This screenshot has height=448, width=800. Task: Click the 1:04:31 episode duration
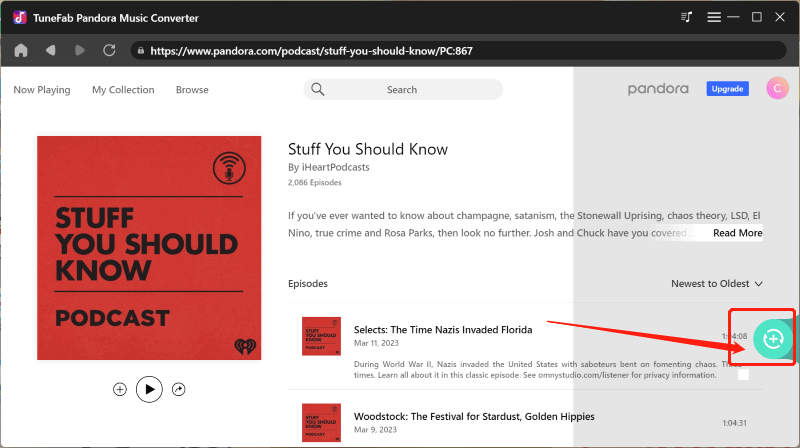coord(734,423)
